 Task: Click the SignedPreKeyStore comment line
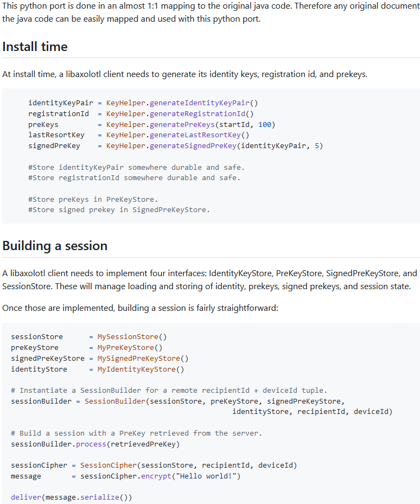(119, 210)
